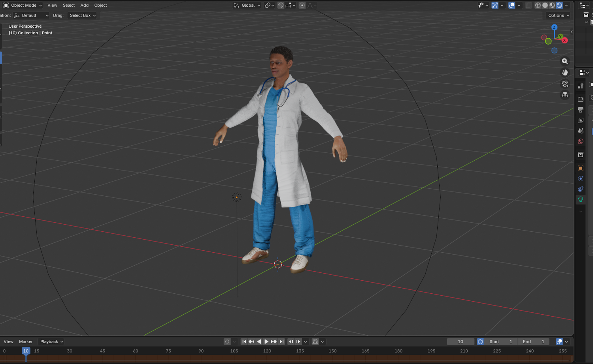Click the blue Z axis on navigation gizmo
Screen dimensions: 593x364
[554, 27]
